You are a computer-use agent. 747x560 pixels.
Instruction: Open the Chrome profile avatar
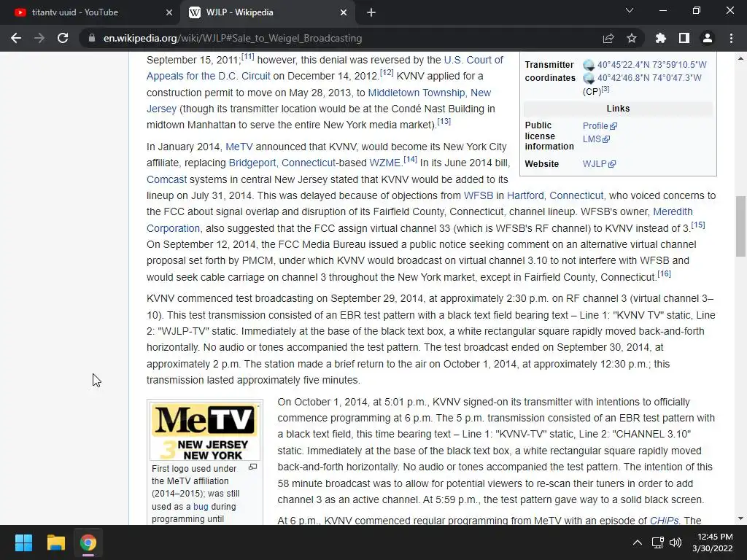tap(708, 38)
